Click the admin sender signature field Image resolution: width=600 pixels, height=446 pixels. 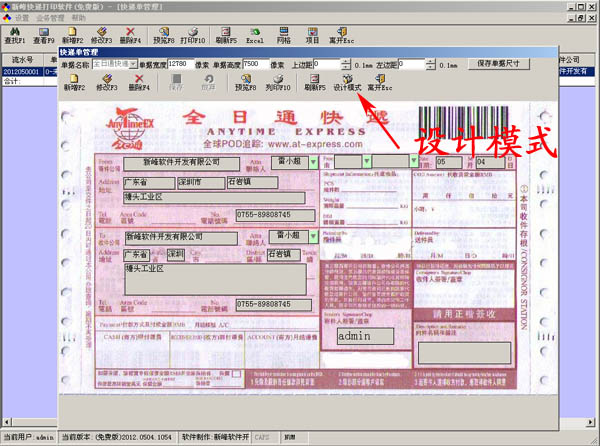click(x=365, y=336)
